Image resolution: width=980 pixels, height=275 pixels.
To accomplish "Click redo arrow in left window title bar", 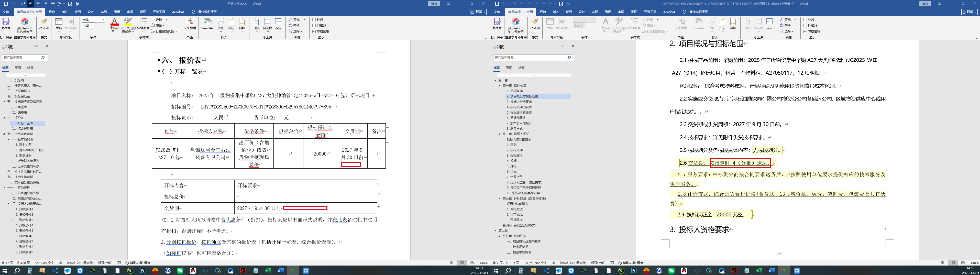I will [x=23, y=4].
